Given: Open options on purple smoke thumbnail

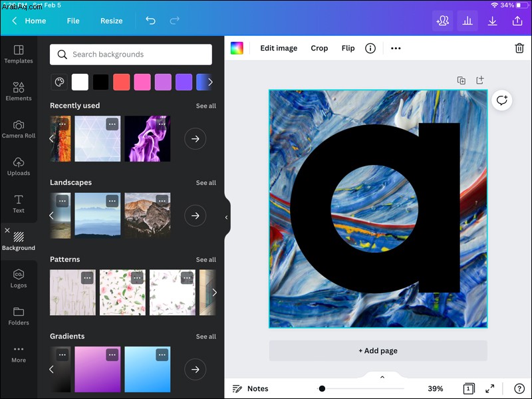Looking at the screenshot, I should click(162, 124).
